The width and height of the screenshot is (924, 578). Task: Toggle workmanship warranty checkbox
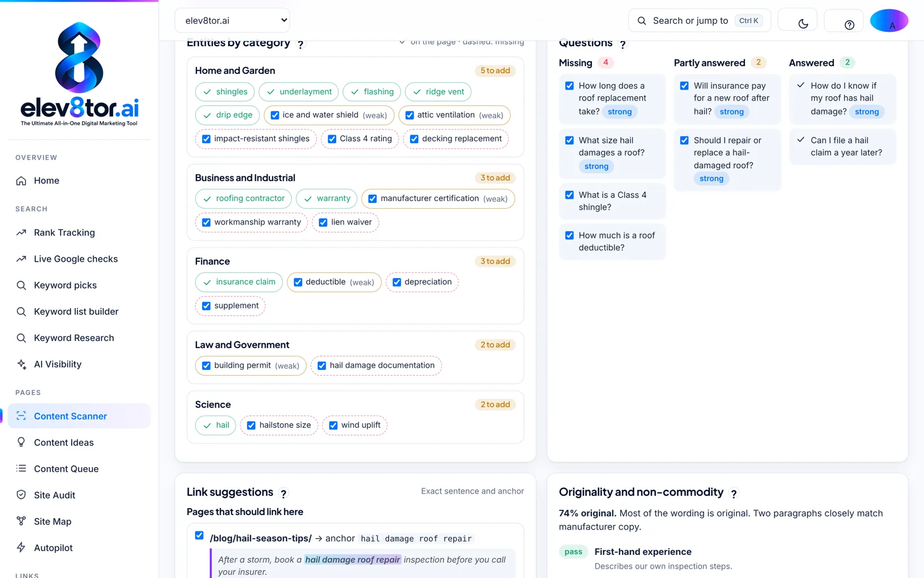pos(206,223)
